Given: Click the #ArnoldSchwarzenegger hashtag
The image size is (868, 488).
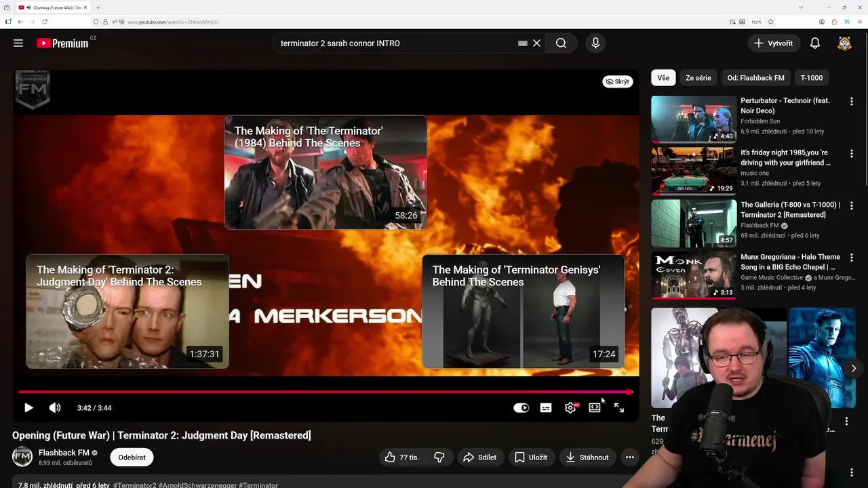Looking at the screenshot, I should pos(197,485).
